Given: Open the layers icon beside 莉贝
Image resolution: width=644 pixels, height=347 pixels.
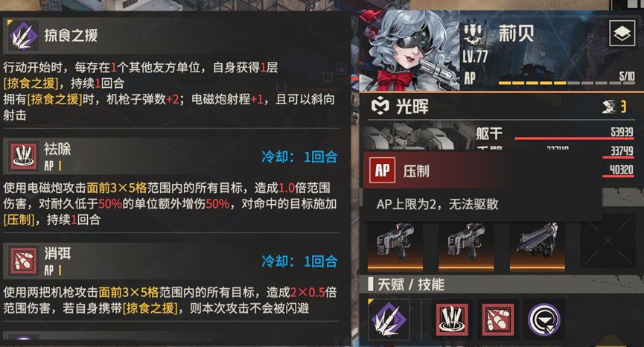Looking at the screenshot, I should coord(622,34).
